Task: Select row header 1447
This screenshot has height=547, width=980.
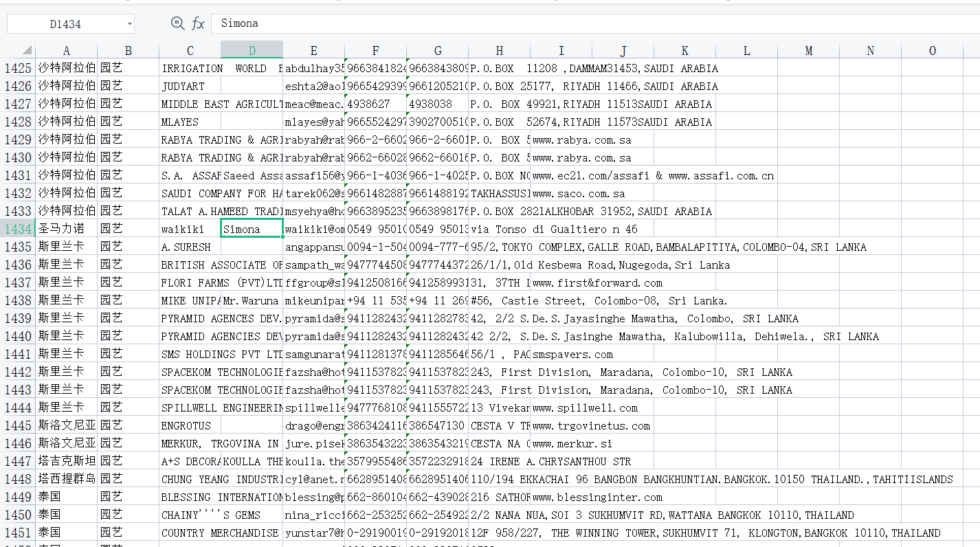Action: click(18, 461)
